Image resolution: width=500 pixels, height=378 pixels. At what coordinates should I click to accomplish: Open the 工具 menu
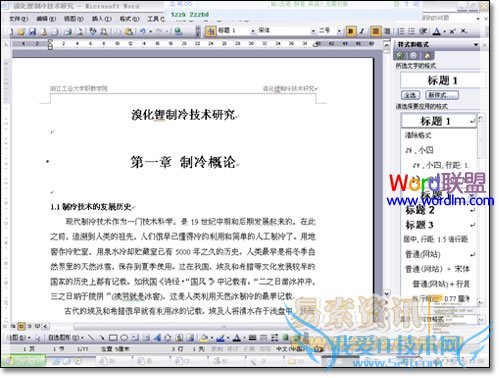click(x=156, y=19)
